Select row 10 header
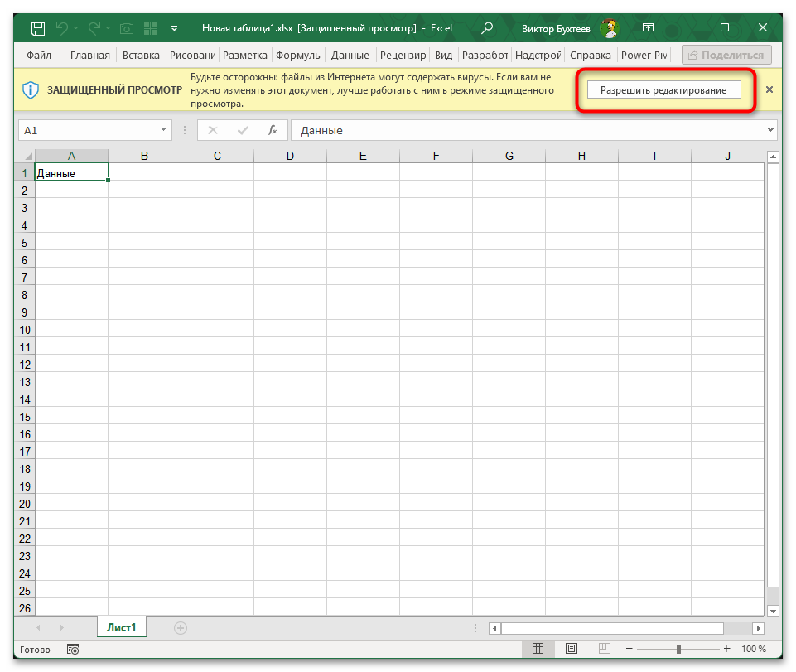Viewport: 796px width, 672px height. point(24,330)
